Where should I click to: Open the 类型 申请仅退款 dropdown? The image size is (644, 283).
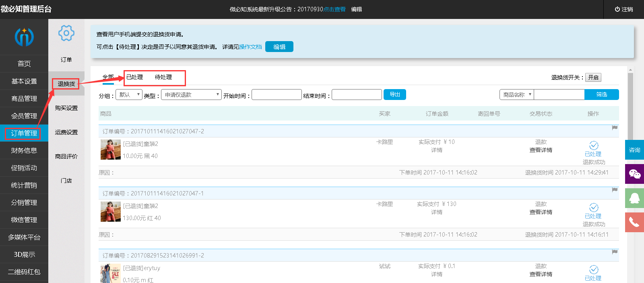click(191, 95)
